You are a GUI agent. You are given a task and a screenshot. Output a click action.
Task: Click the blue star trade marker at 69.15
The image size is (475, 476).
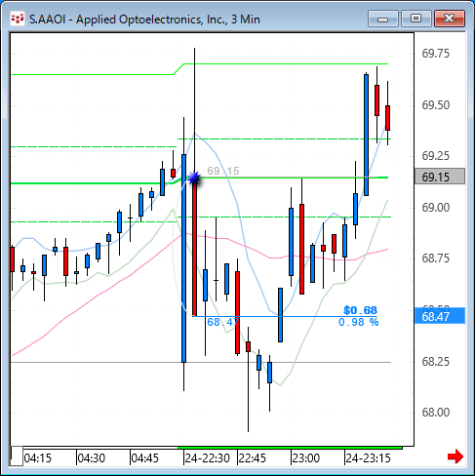pos(194,178)
